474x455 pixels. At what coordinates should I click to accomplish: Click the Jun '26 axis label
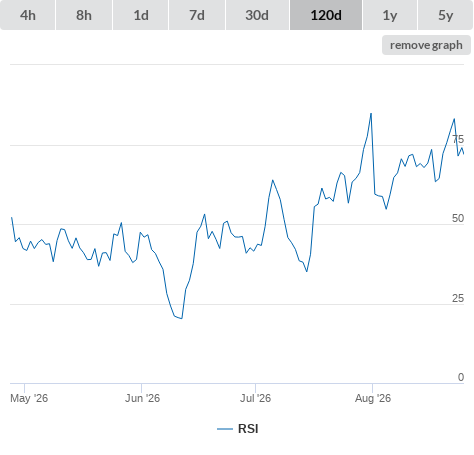[x=142, y=398]
